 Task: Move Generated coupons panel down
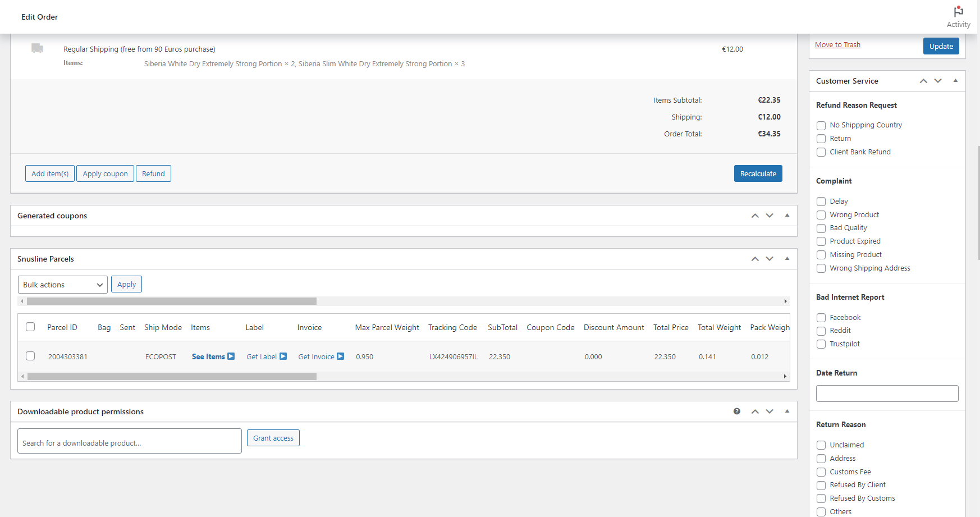(x=770, y=216)
